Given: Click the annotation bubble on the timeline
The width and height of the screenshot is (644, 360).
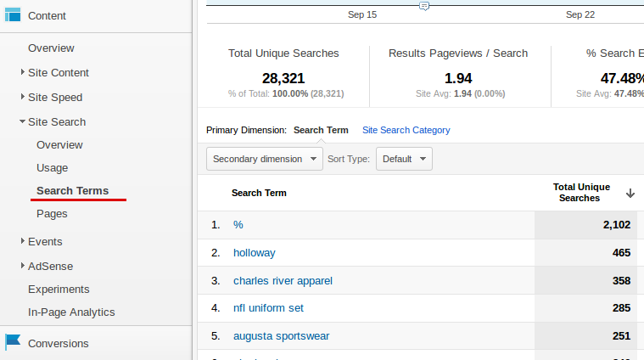Looking at the screenshot, I should click(x=423, y=6).
